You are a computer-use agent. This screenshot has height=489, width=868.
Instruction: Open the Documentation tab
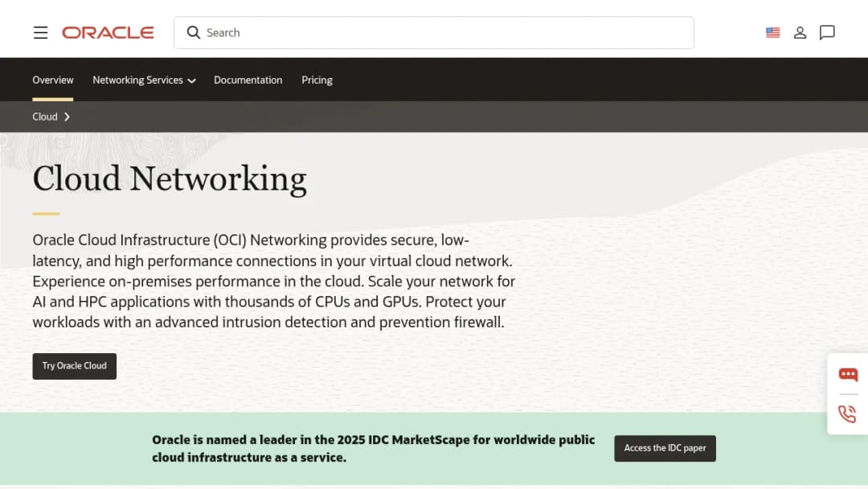tap(248, 80)
